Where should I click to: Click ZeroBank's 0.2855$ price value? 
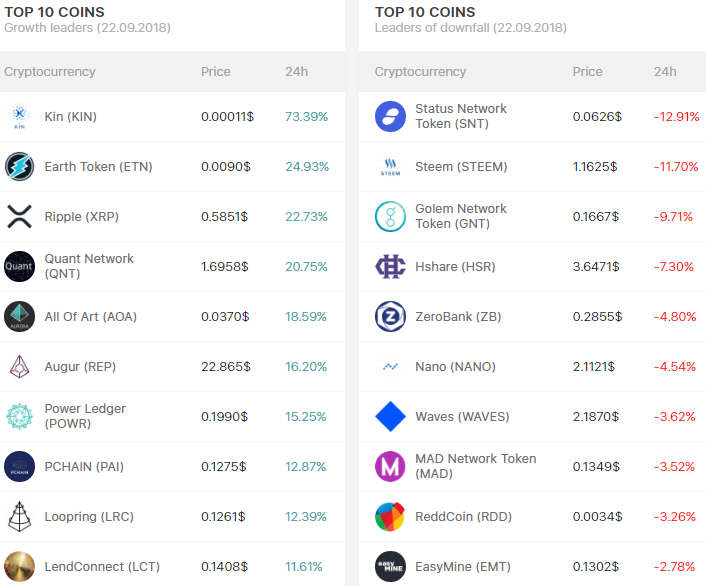tap(597, 317)
